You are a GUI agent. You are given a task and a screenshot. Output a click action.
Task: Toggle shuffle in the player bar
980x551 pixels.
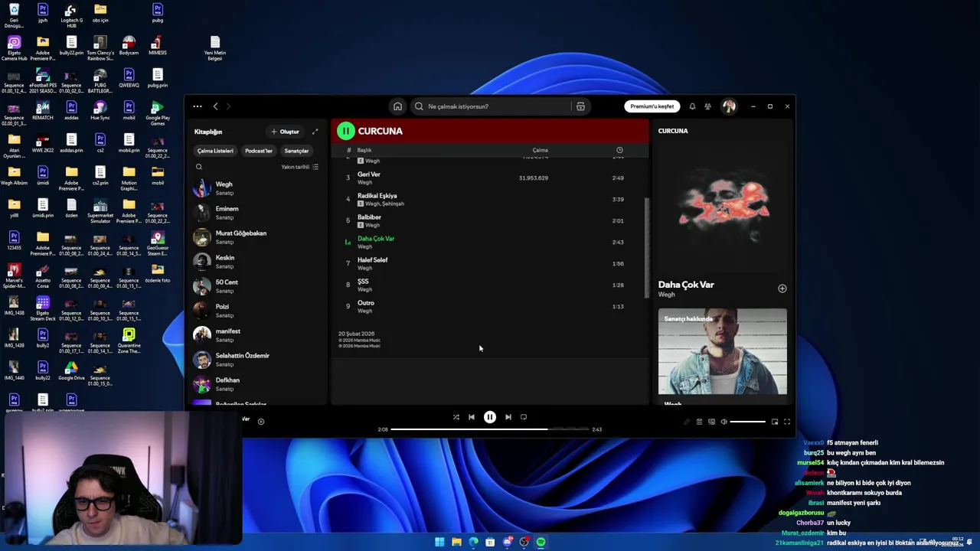click(x=456, y=417)
